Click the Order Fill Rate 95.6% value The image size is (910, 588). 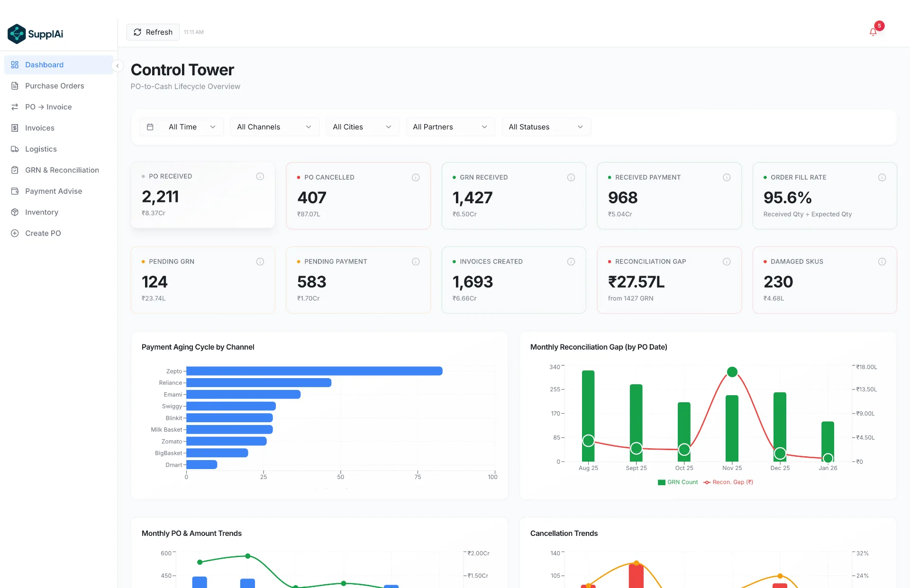(x=788, y=198)
